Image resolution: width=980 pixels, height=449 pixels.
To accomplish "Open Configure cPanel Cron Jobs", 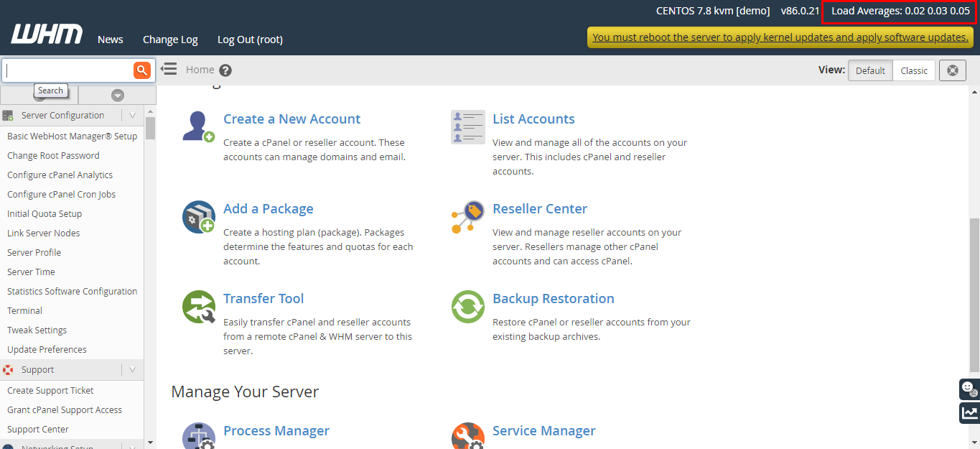I will [61, 195].
